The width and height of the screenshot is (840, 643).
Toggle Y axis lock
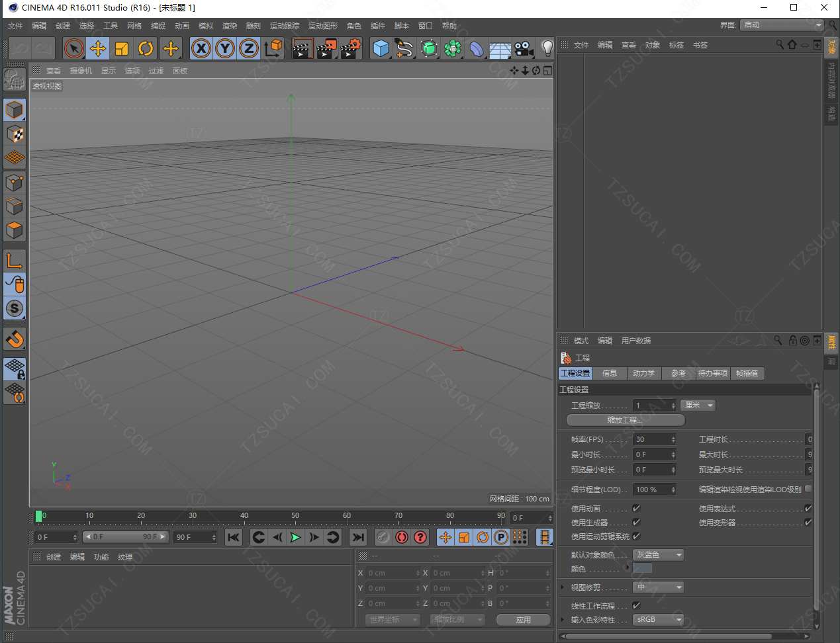coord(225,48)
